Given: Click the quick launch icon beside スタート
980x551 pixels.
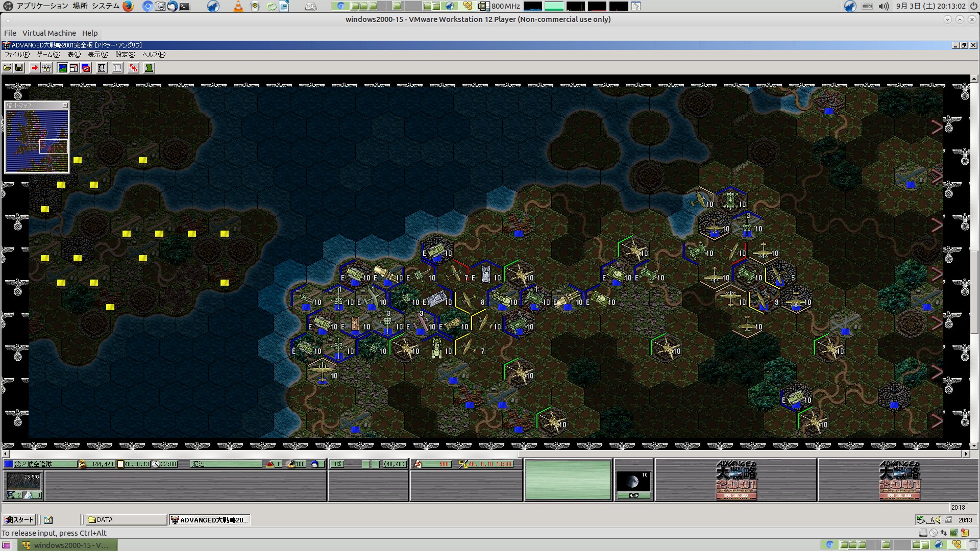Looking at the screenshot, I should pyautogui.click(x=48, y=520).
